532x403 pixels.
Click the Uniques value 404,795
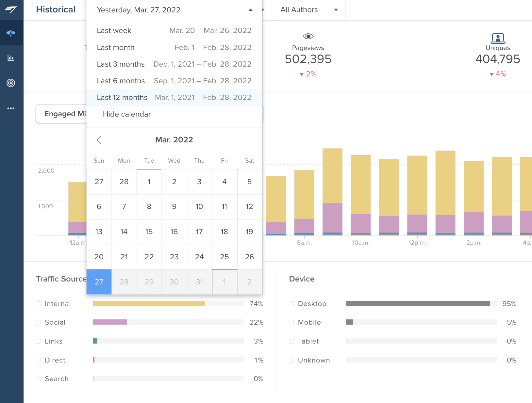tap(498, 59)
